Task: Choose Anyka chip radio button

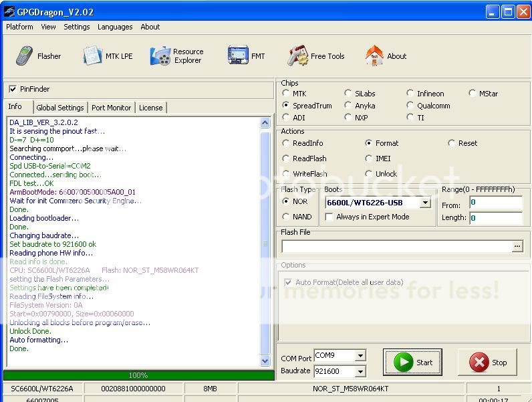Action: coord(348,105)
